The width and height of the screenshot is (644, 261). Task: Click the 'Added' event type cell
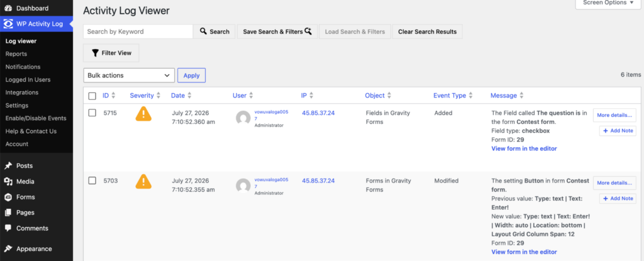(x=443, y=113)
